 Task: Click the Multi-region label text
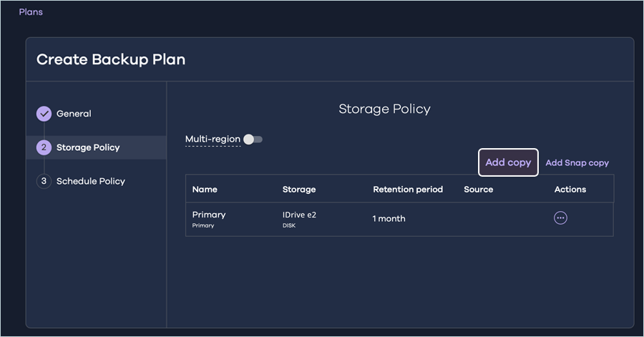(x=213, y=140)
